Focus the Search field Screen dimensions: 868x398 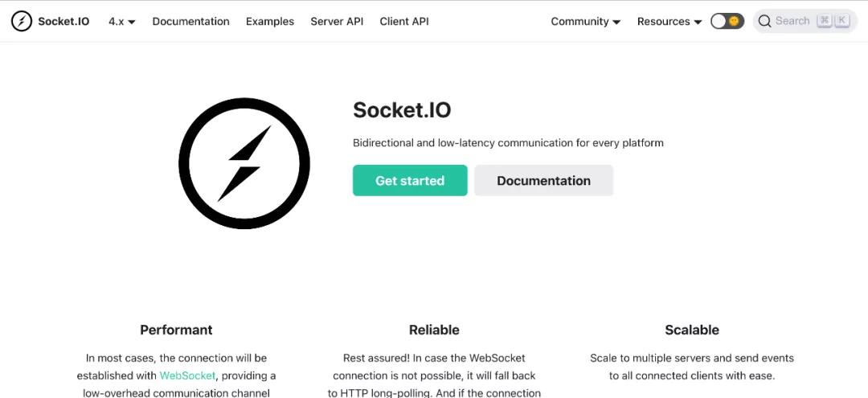(805, 21)
